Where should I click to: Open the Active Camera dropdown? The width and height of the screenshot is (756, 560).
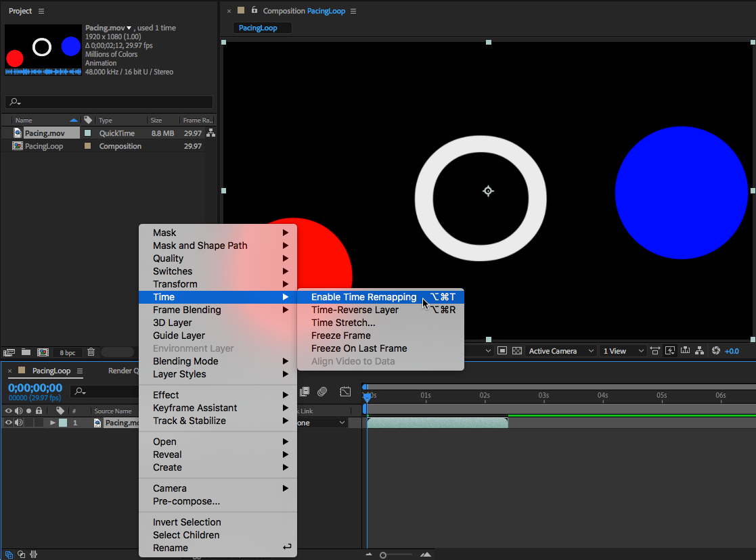coord(561,351)
